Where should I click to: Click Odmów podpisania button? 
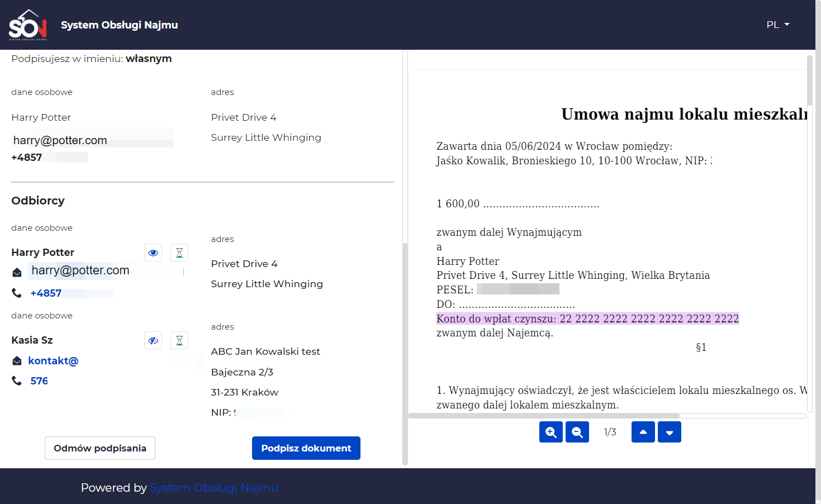pos(100,448)
